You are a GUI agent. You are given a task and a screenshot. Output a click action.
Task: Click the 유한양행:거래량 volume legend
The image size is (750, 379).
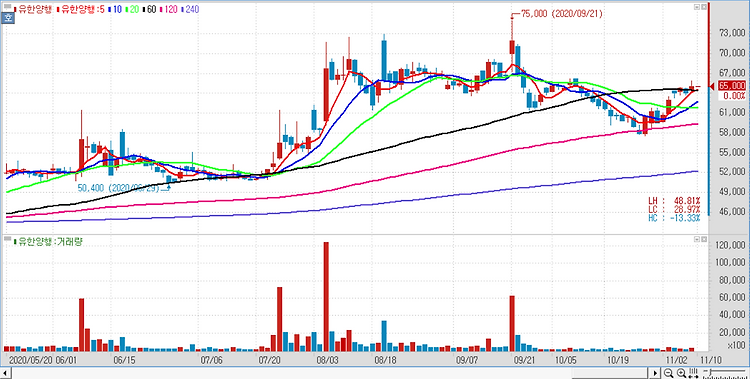tap(48, 242)
